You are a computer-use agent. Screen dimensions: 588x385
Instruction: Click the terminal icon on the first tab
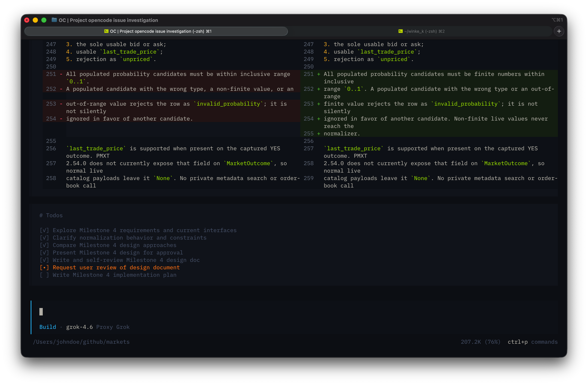(x=106, y=31)
